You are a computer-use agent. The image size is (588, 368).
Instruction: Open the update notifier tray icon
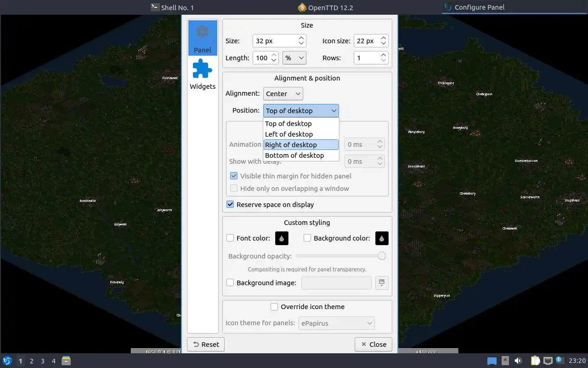coord(560,360)
